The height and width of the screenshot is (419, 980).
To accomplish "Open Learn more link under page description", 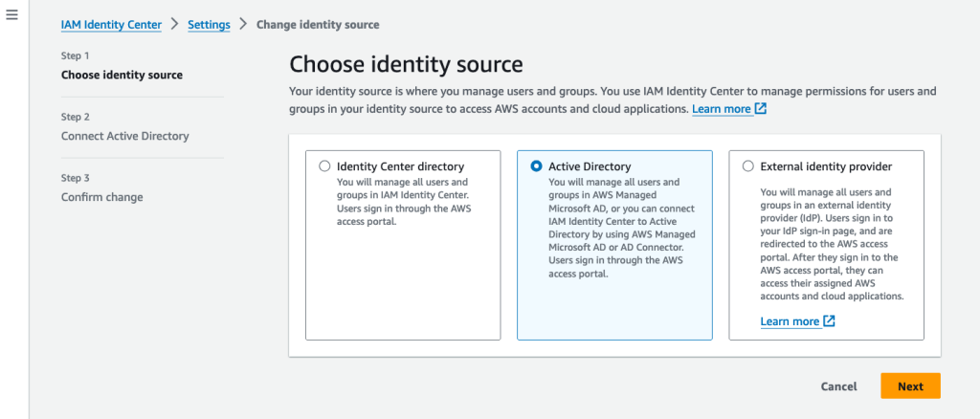I will [722, 109].
